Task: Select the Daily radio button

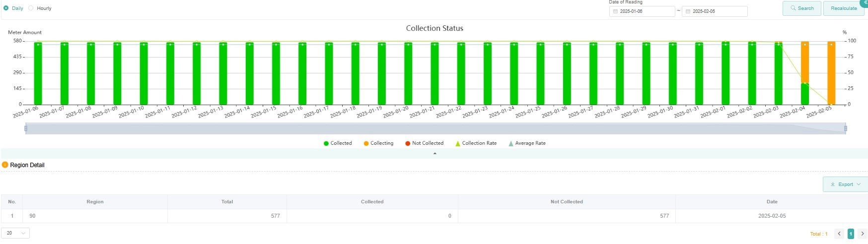Action: pos(6,8)
